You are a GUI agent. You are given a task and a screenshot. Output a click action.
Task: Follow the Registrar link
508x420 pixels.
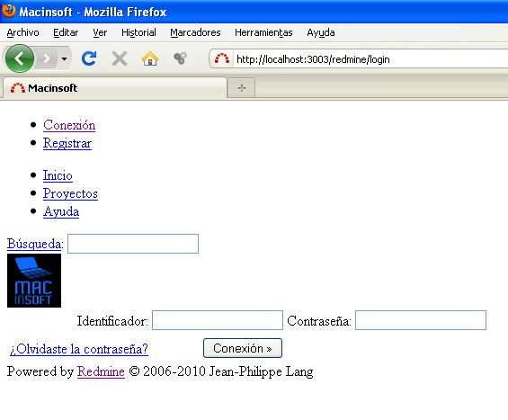(x=67, y=143)
